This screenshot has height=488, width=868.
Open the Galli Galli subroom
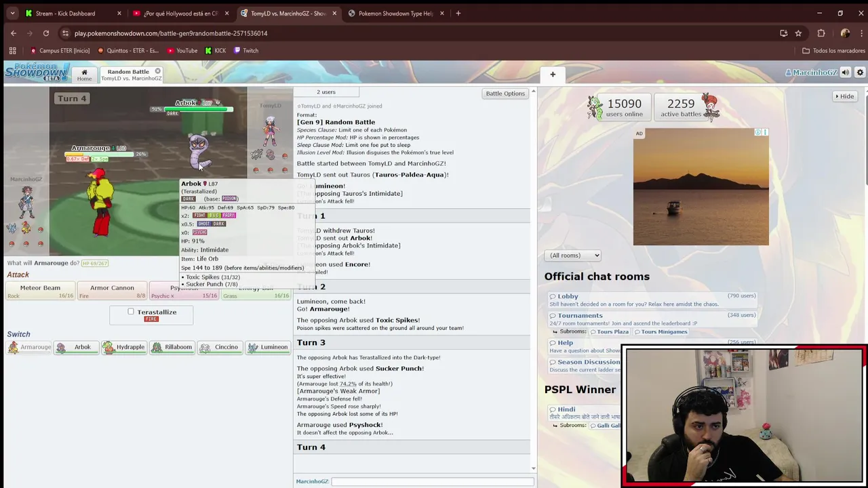coord(605,426)
